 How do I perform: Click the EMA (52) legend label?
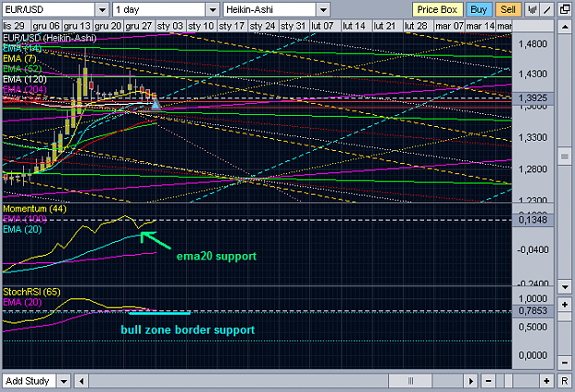click(22, 69)
